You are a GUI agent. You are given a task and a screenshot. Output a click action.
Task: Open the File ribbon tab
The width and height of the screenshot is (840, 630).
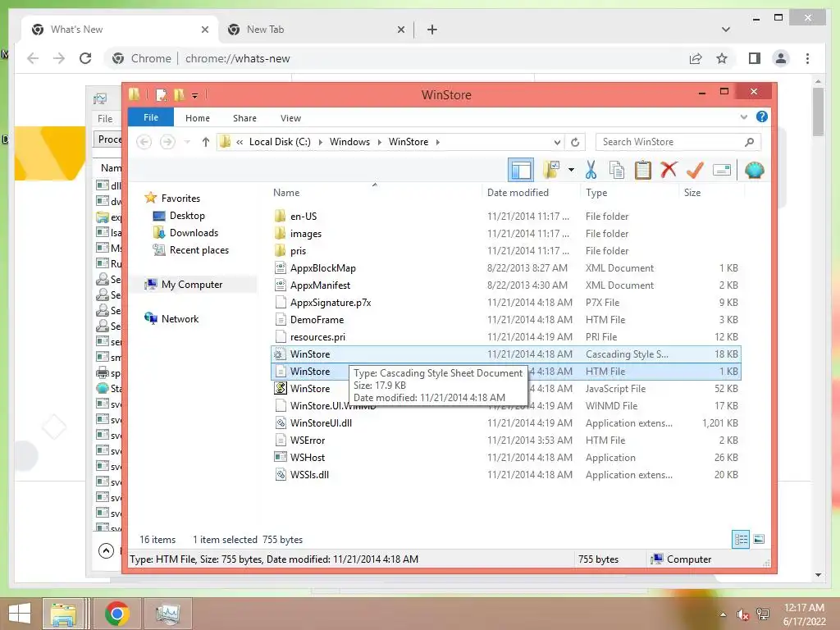[x=151, y=117]
